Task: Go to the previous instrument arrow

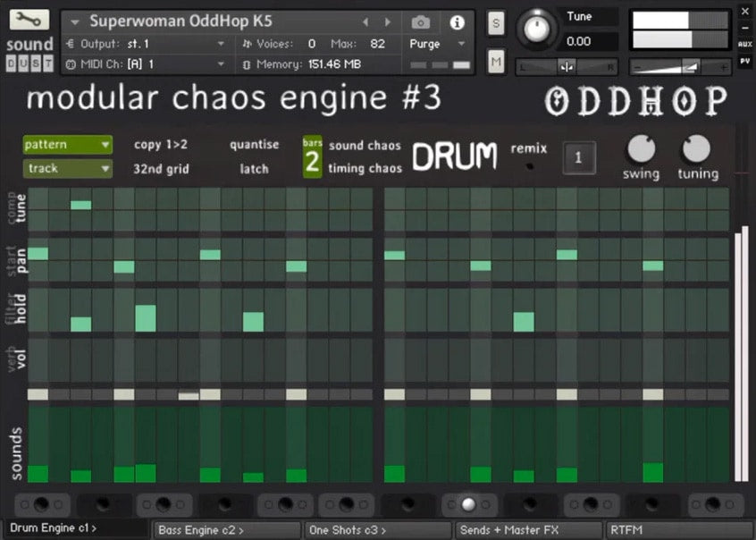Action: (x=365, y=22)
